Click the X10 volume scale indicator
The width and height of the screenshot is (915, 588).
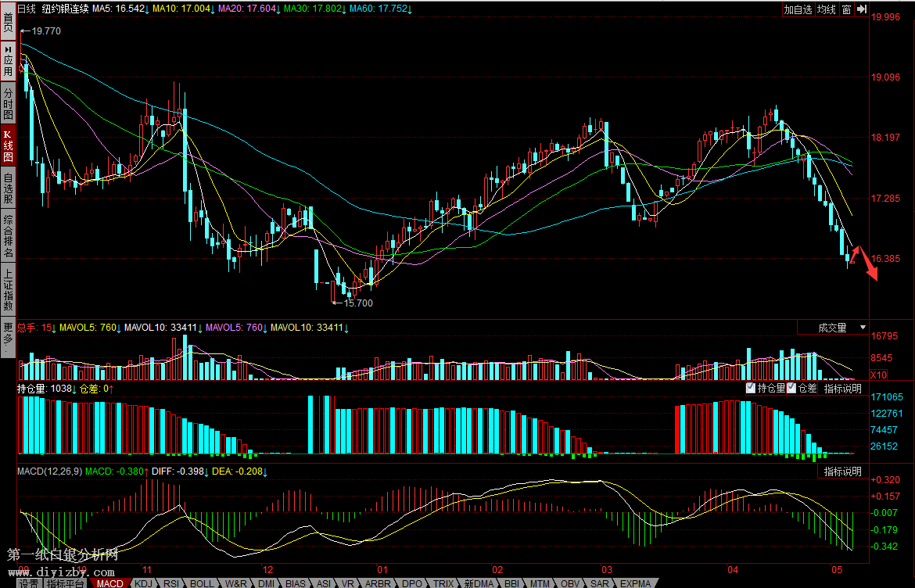point(878,375)
